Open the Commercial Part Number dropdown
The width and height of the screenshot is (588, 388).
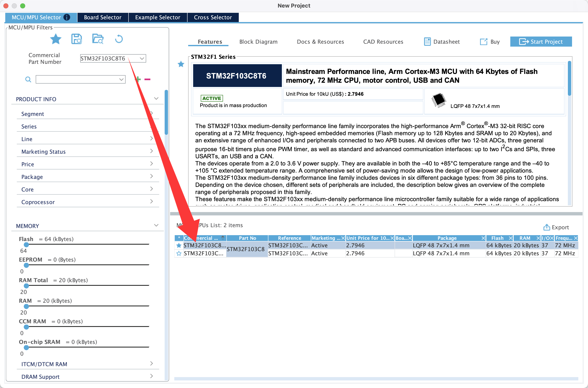(142, 58)
